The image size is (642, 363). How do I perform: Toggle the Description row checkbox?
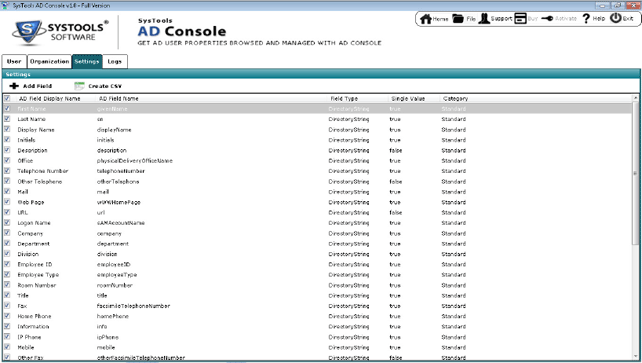[7, 150]
